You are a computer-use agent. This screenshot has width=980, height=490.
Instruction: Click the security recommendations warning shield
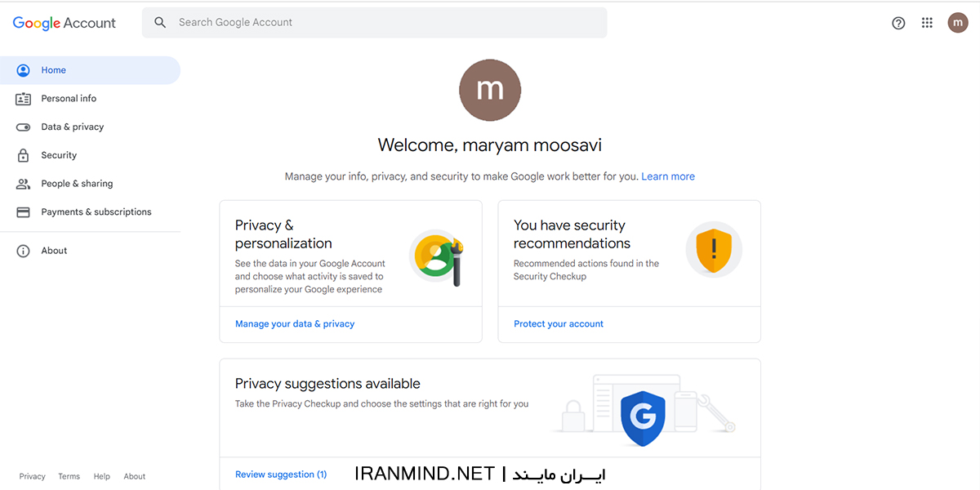714,249
